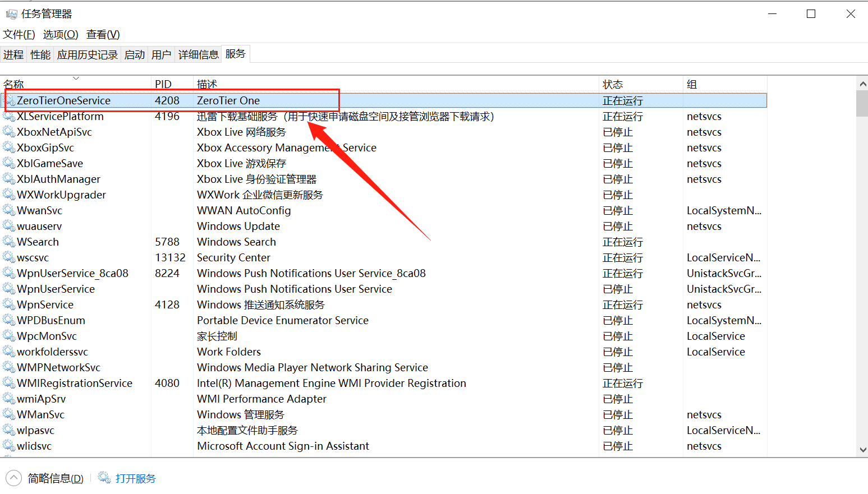Click the WpnService row icon
Image resolution: width=868 pixels, height=494 pixels.
tap(9, 304)
